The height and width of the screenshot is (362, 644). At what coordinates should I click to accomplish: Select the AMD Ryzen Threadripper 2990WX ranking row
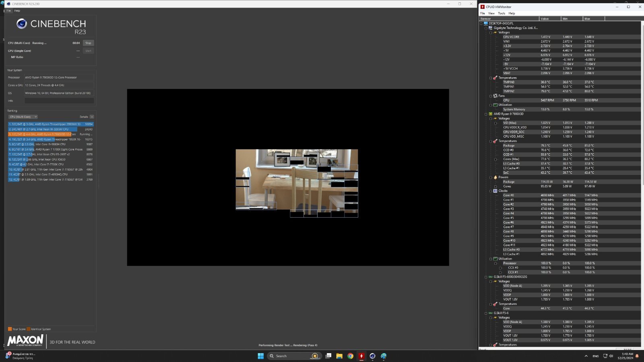point(51,124)
